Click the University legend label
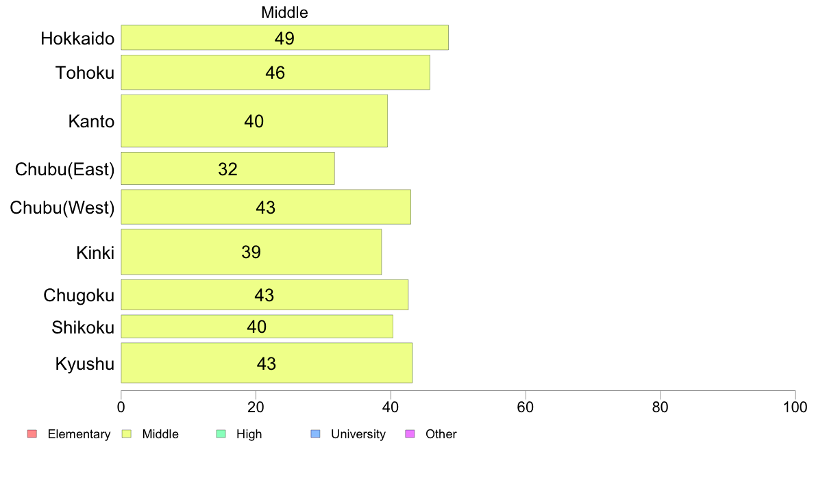Image resolution: width=814 pixels, height=504 pixels. click(x=358, y=434)
